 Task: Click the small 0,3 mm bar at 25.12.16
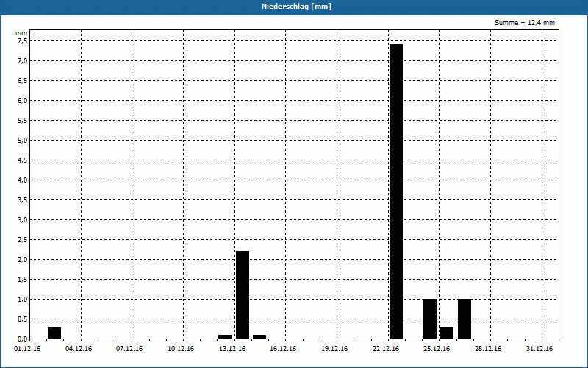pos(447,333)
